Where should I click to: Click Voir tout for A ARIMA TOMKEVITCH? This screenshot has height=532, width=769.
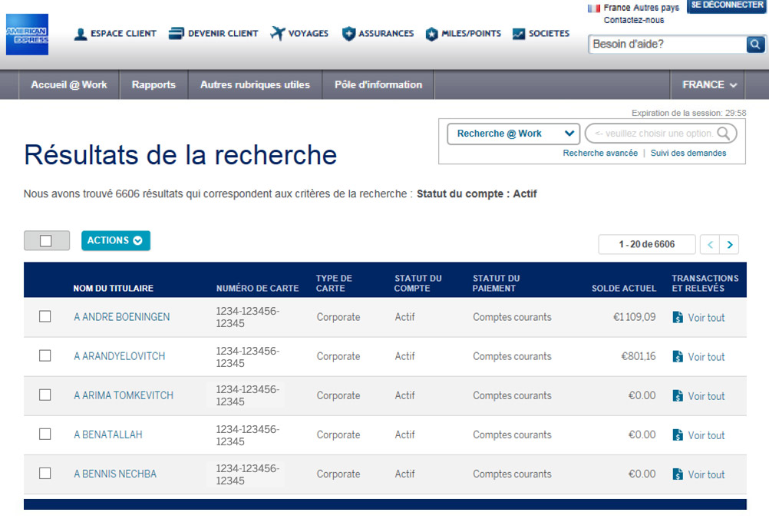pos(706,396)
